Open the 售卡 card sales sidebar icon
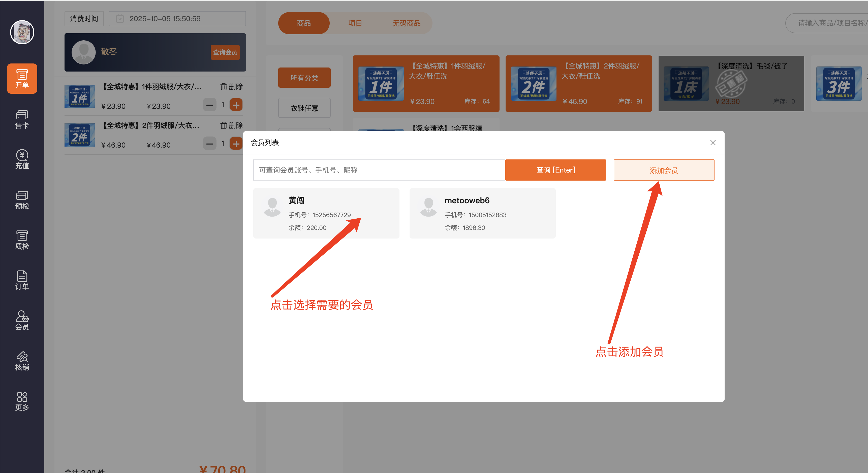The width and height of the screenshot is (868, 473). coord(22,119)
